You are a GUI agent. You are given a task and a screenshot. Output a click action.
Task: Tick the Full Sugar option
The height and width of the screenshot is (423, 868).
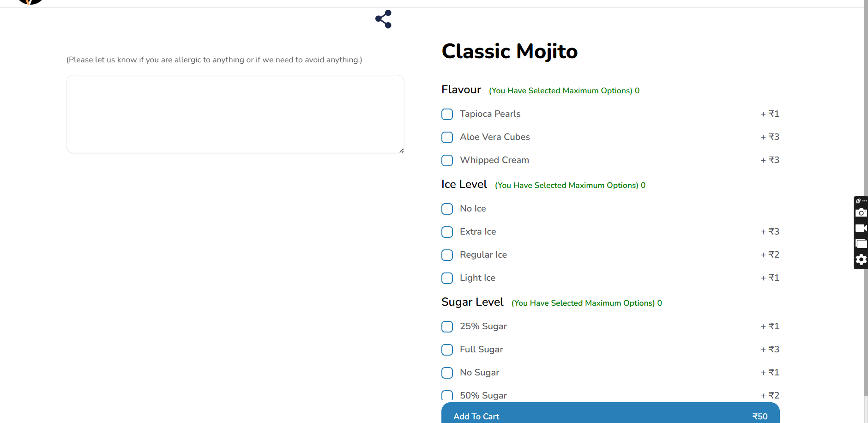click(x=447, y=350)
